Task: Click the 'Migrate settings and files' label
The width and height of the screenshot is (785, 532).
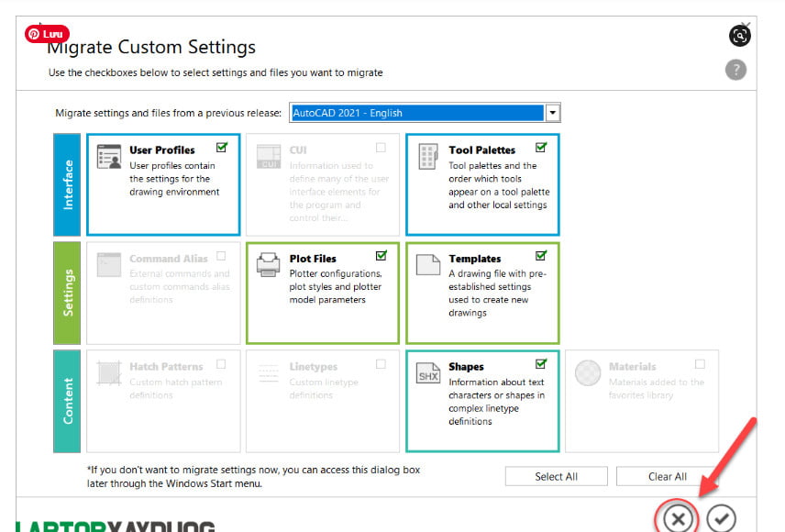Action: click(x=168, y=113)
